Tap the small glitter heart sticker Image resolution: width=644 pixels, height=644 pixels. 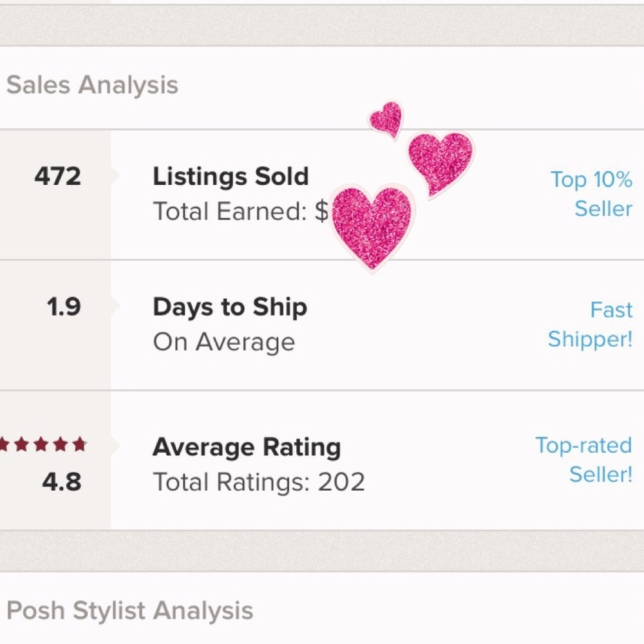[x=387, y=119]
